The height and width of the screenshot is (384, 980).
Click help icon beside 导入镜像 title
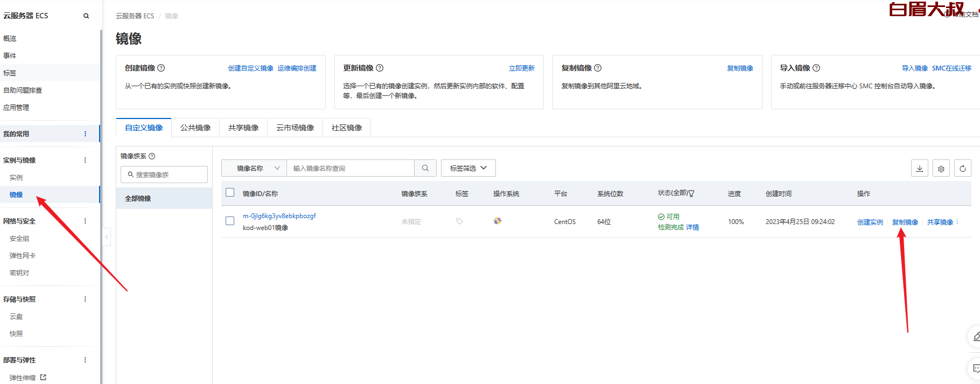(x=816, y=68)
